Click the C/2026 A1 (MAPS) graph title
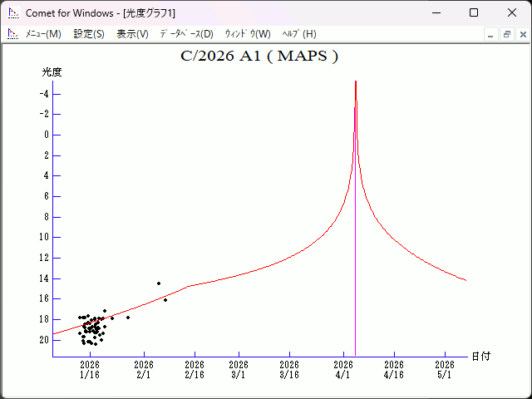The width and height of the screenshot is (532, 399). (259, 57)
